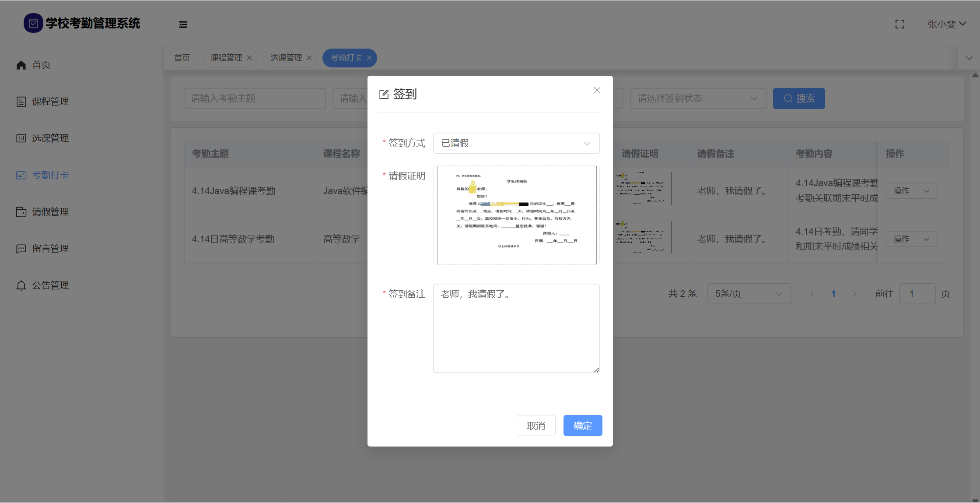This screenshot has width=980, height=503.
Task: Toggle fullscreen mode icon
Action: [x=900, y=25]
